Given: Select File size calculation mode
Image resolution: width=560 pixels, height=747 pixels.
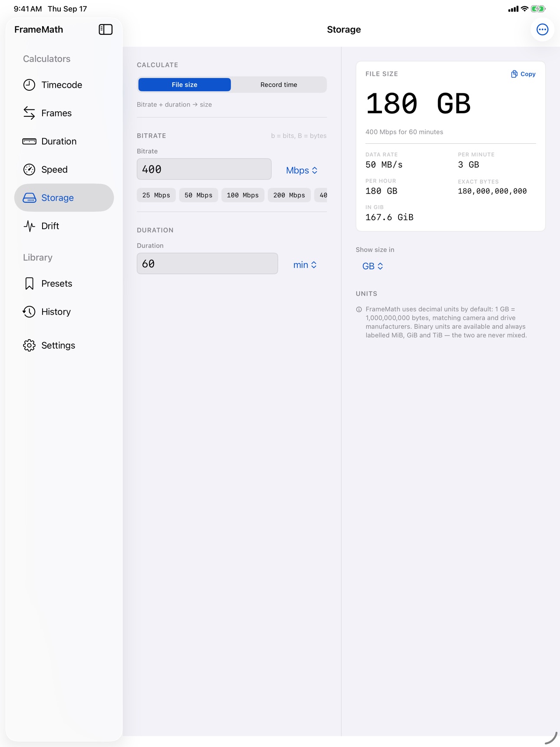Looking at the screenshot, I should point(184,85).
